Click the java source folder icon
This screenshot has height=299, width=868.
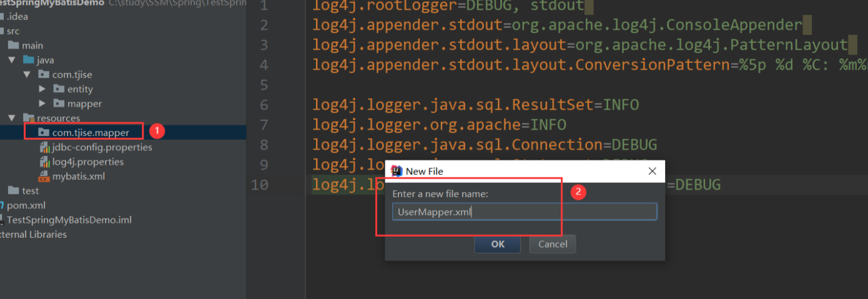[28, 60]
